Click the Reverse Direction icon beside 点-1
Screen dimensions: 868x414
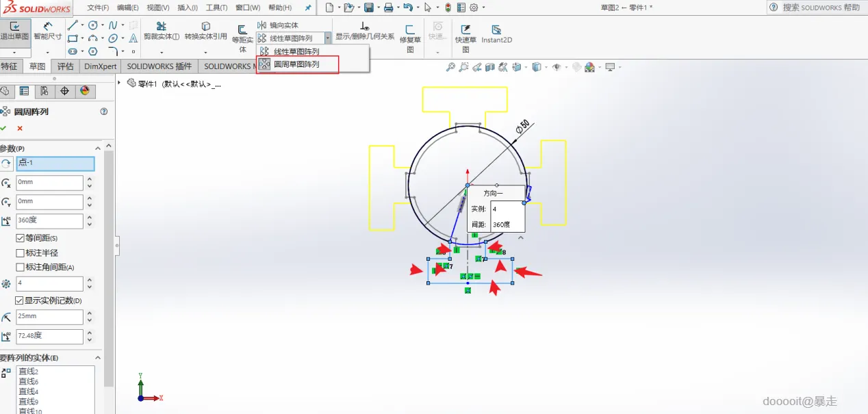tap(6, 164)
